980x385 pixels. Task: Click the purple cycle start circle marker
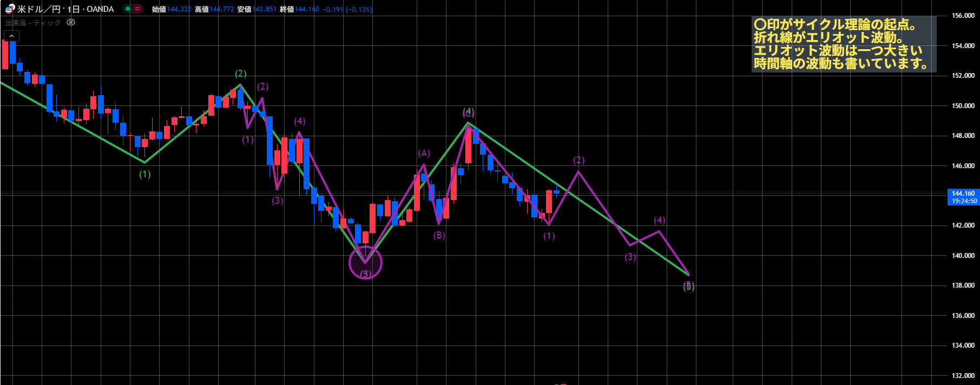(366, 263)
